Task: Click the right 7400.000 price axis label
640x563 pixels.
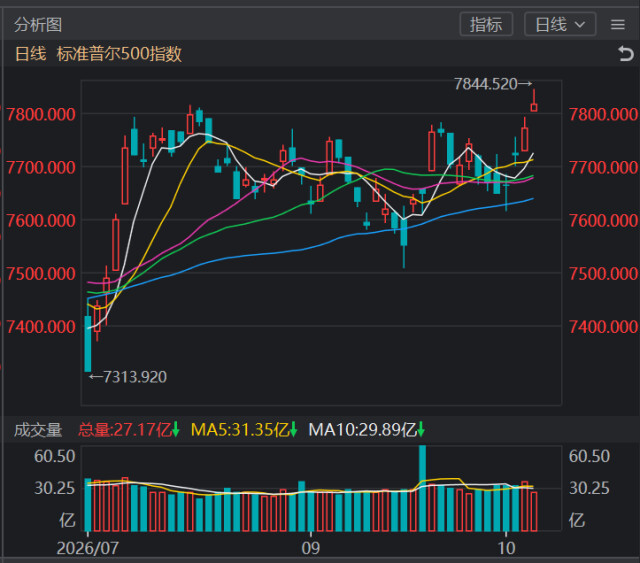Action: click(x=603, y=327)
